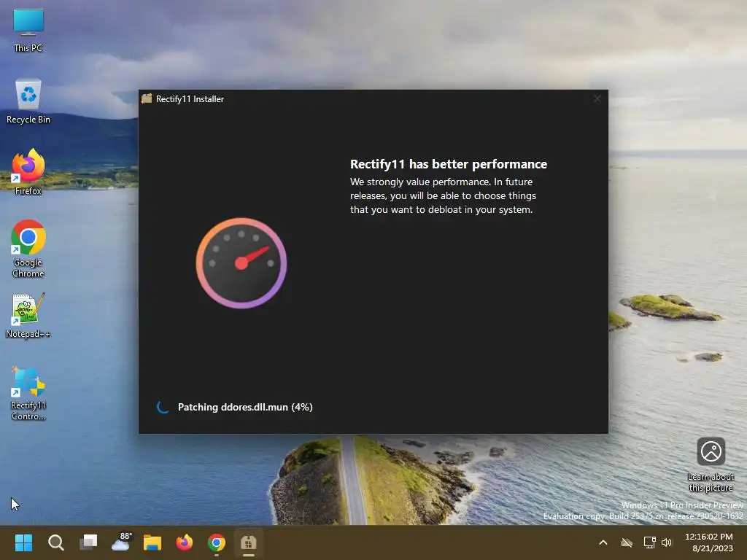Image resolution: width=747 pixels, height=560 pixels.
Task: Open File Explorer from taskbar
Action: point(152,542)
